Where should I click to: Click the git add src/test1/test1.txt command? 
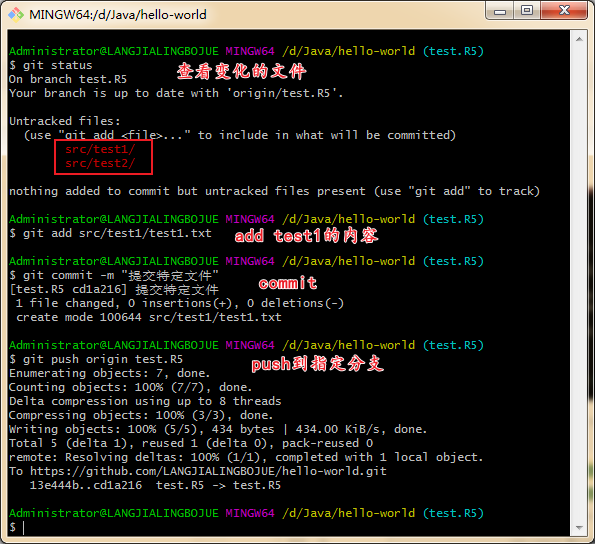coord(110,233)
